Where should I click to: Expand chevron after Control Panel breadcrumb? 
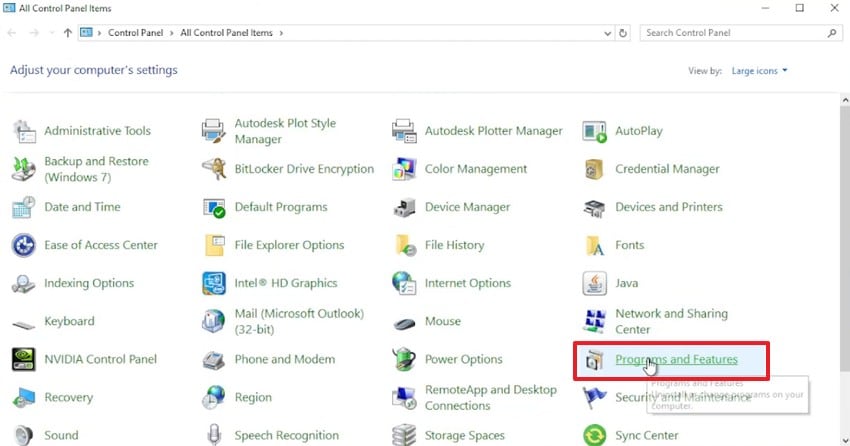coord(172,33)
